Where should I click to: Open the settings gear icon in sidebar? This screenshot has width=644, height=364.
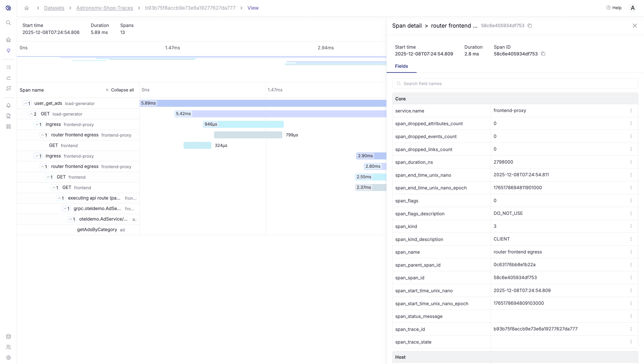point(9,357)
